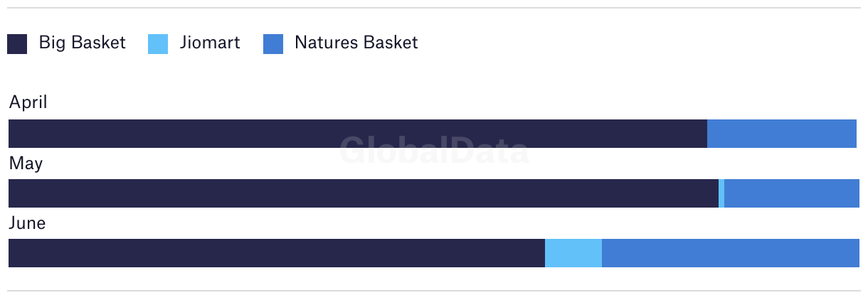Screen dimensions: 868x300
Task: Select the April Natures Basket bar segment
Action: 782,134
